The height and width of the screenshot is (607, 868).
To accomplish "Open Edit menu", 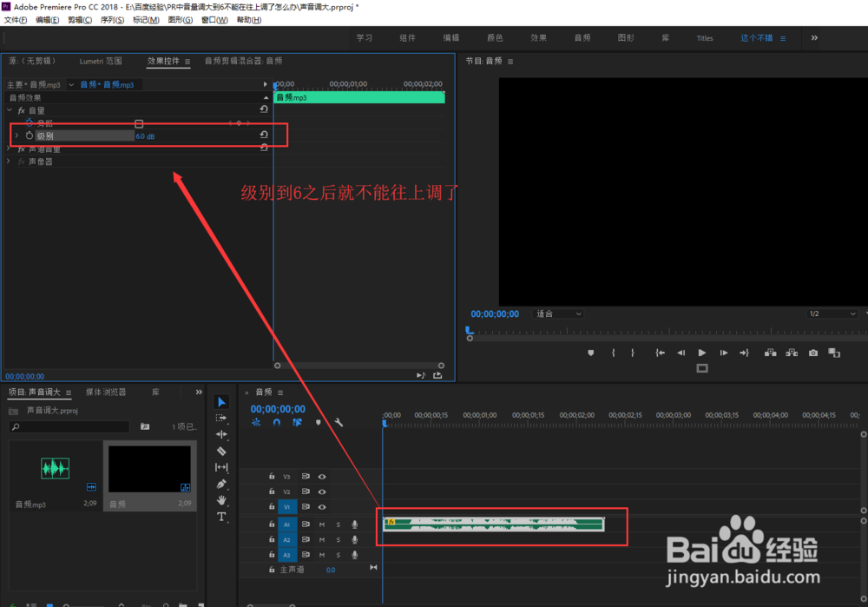I will point(48,20).
